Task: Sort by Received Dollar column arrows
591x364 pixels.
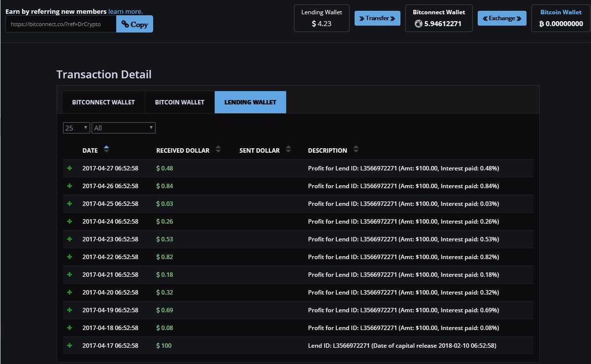Action: (218, 150)
